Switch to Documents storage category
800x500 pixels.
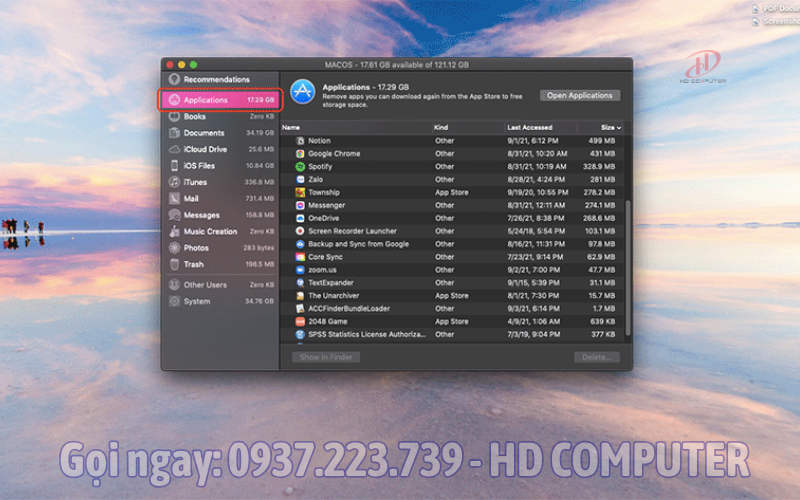pos(204,133)
